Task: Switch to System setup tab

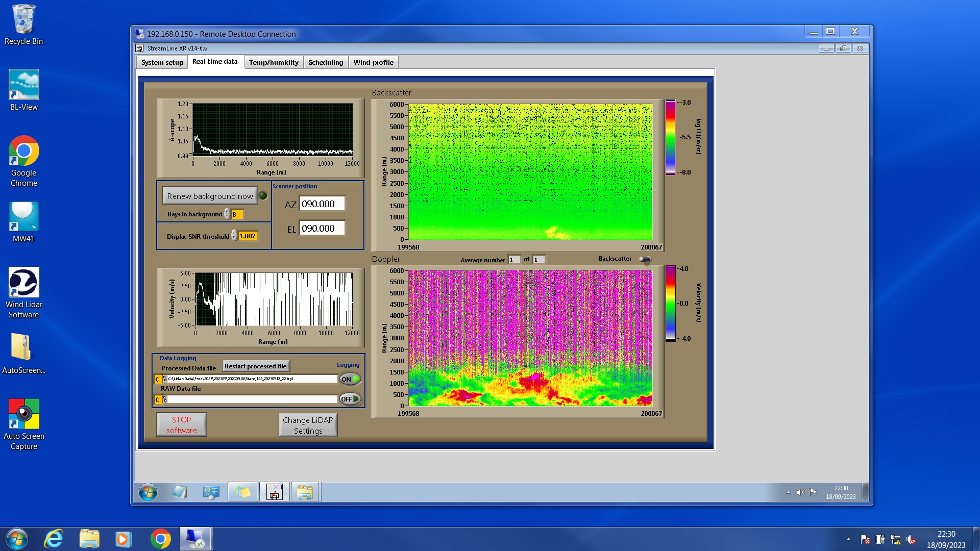Action: click(x=162, y=62)
